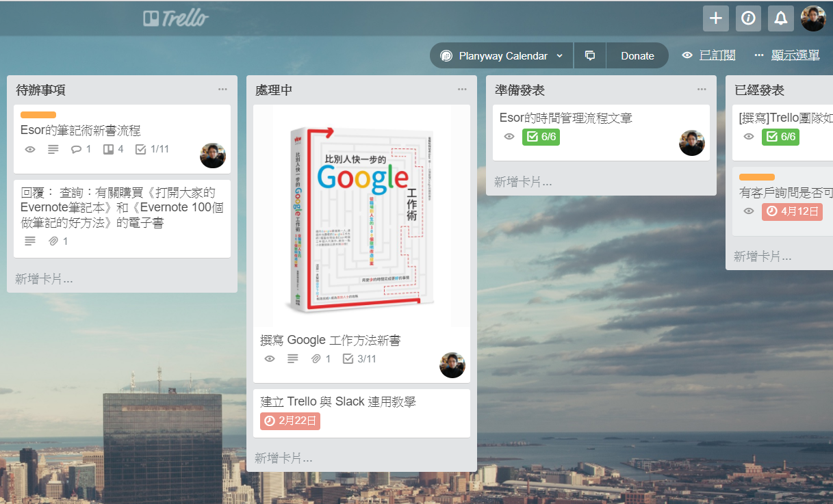This screenshot has height=504, width=833.
Task: Click description icon on Esor的筆記術新書流程 card
Action: [x=53, y=149]
